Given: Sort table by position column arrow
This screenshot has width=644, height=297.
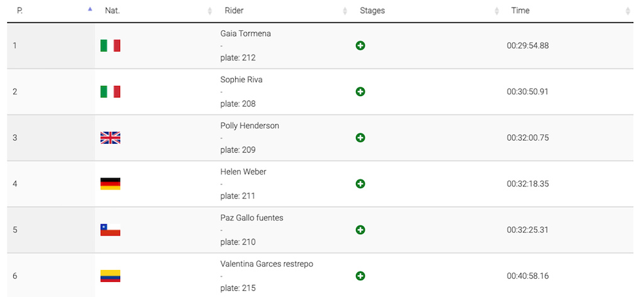Looking at the screenshot, I should [90, 9].
